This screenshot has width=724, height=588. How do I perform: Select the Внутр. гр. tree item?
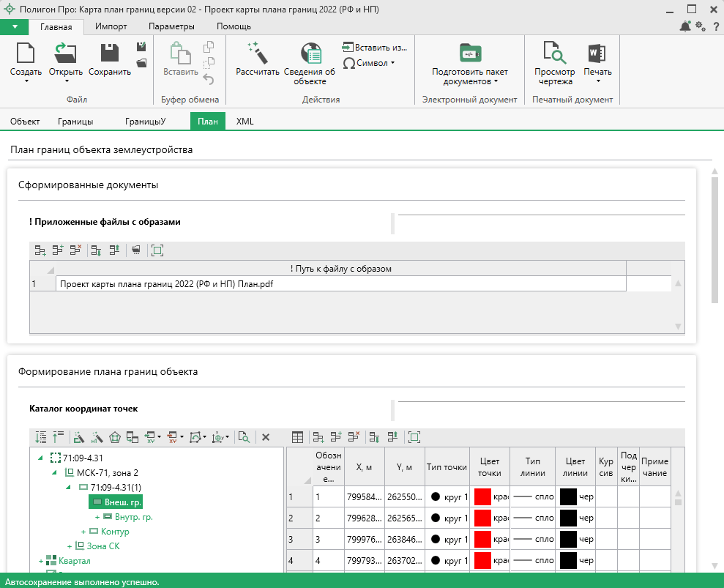pyautogui.click(x=133, y=517)
